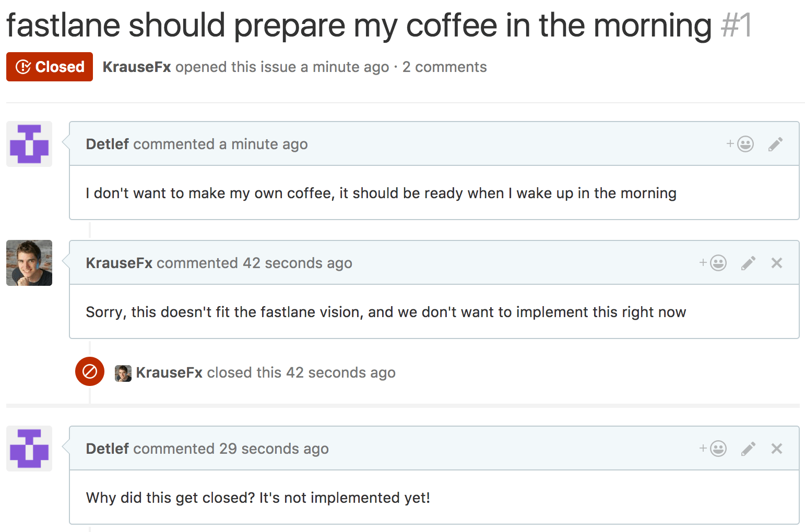The height and width of the screenshot is (532, 805).
Task: Edit Detlef's first comment with pencil icon
Action: coord(776,144)
